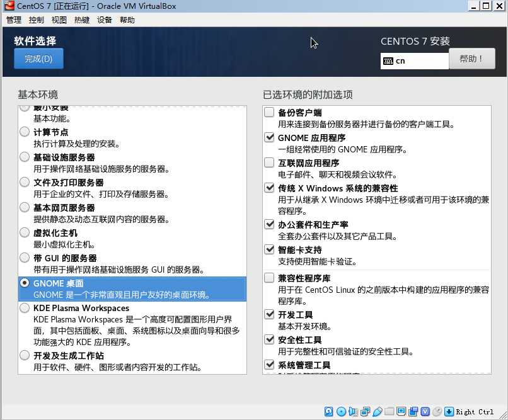
Task: Enable the 备份客户端 checkbox
Action: 269,112
